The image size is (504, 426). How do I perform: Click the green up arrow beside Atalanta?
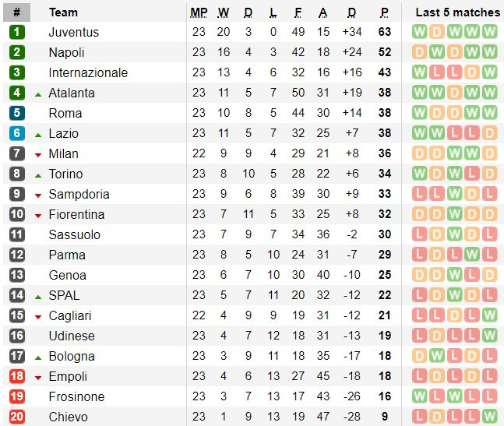click(37, 93)
